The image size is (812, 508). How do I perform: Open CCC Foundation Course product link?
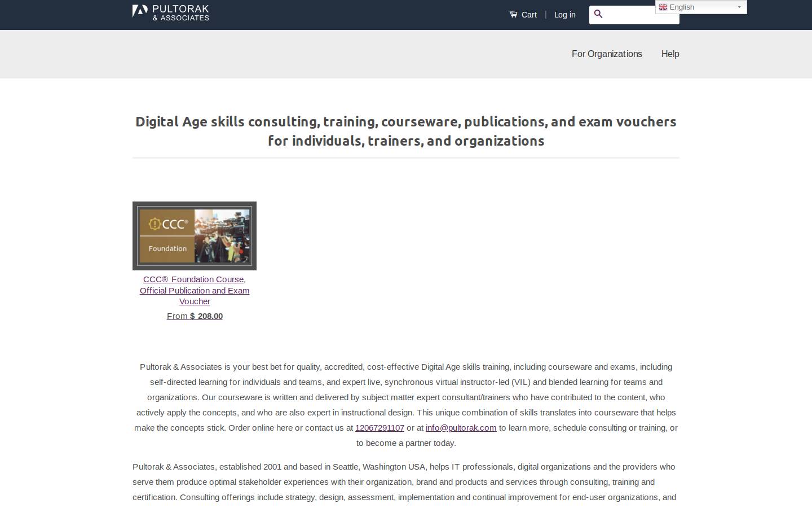(195, 290)
